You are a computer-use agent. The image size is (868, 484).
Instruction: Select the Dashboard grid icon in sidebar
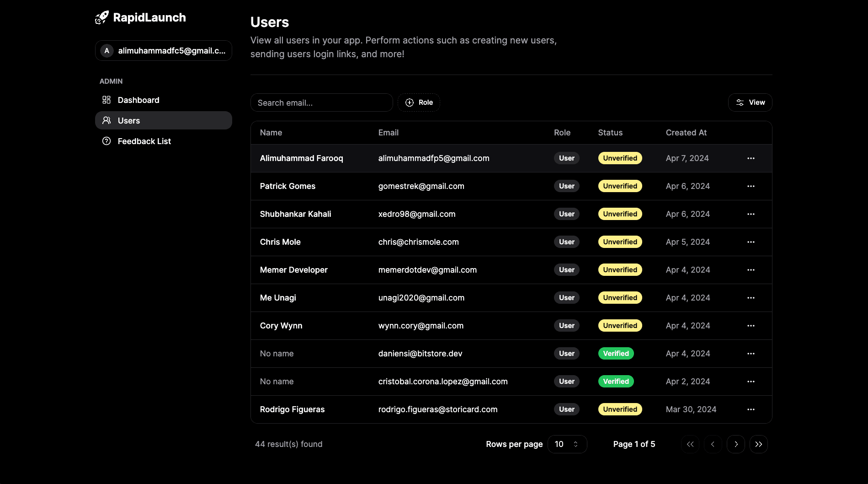[107, 100]
